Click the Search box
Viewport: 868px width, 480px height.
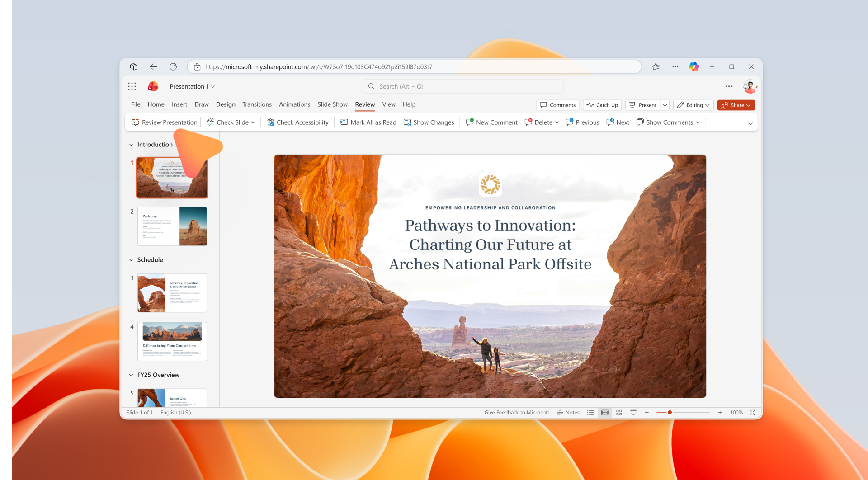point(462,86)
